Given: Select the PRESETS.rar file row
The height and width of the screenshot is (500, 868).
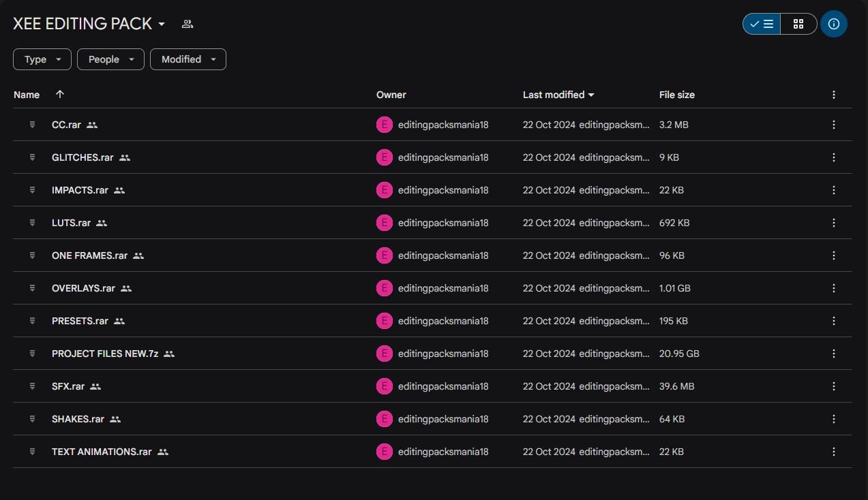Looking at the screenshot, I should pyautogui.click(x=432, y=321).
